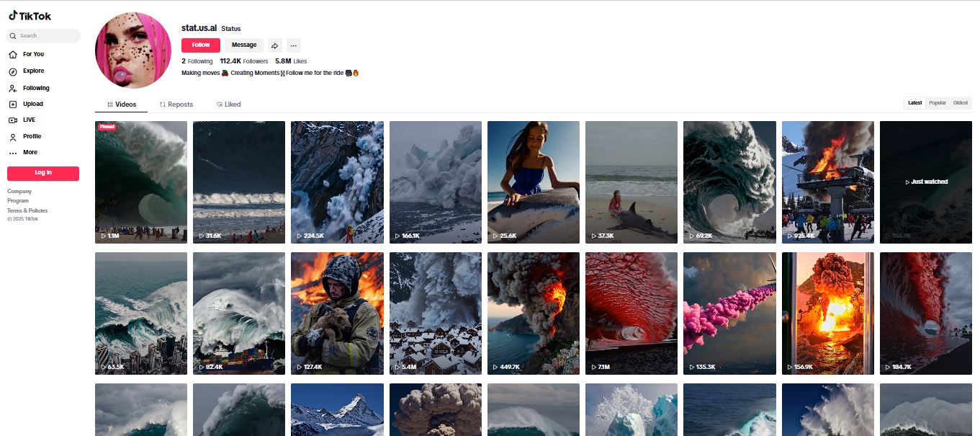Click the share arrow icon on profile

point(274,45)
